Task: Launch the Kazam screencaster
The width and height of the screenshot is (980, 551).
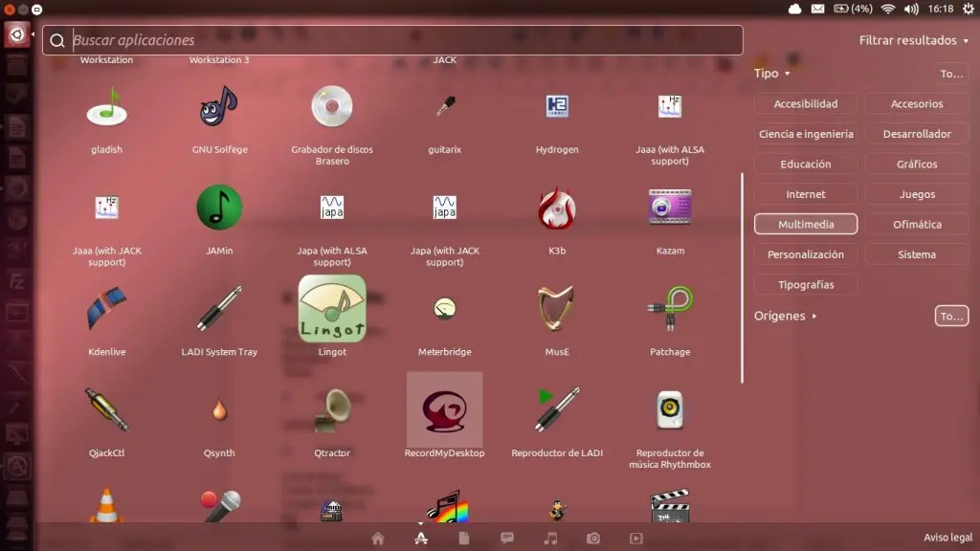Action: click(670, 207)
